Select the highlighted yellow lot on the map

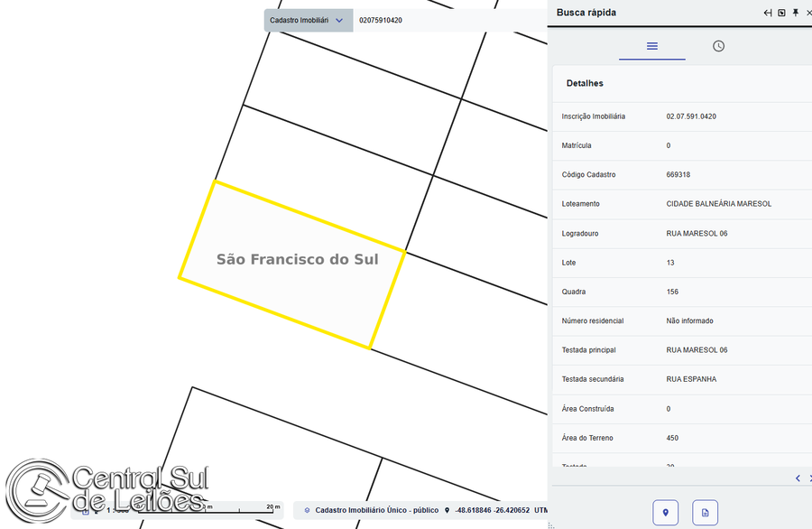[x=292, y=264]
